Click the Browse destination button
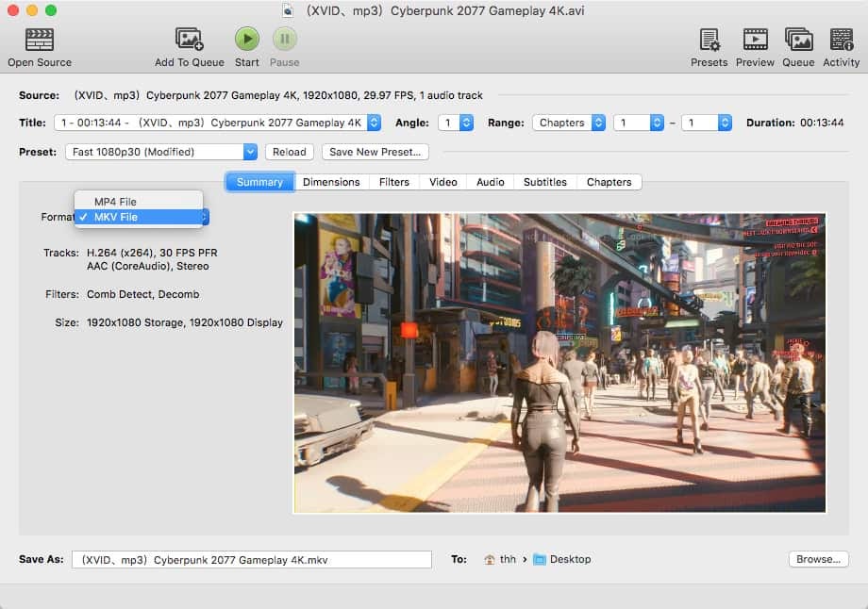Screen dimensions: 868x609 817,559
